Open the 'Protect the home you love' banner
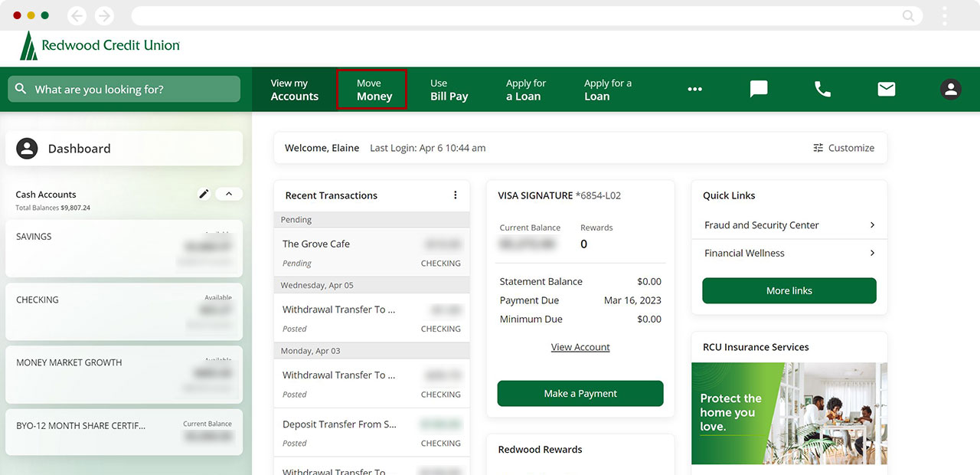 pos(789,413)
